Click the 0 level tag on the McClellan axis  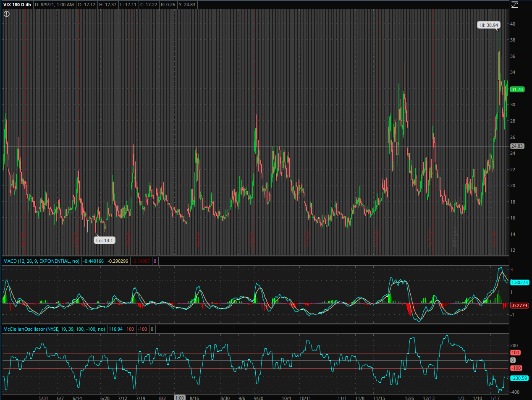[513, 360]
